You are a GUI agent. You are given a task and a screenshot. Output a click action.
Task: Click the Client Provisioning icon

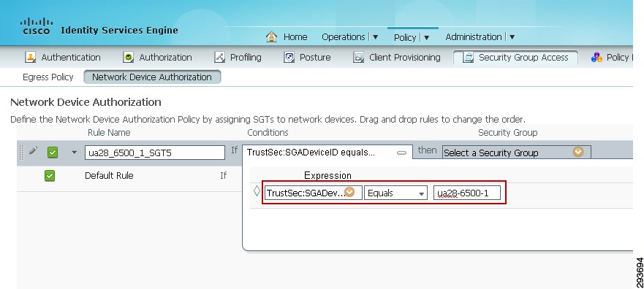[x=359, y=58]
